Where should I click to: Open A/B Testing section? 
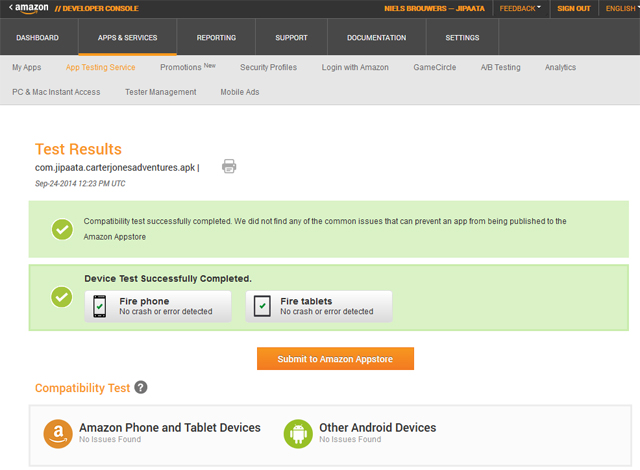click(x=500, y=67)
